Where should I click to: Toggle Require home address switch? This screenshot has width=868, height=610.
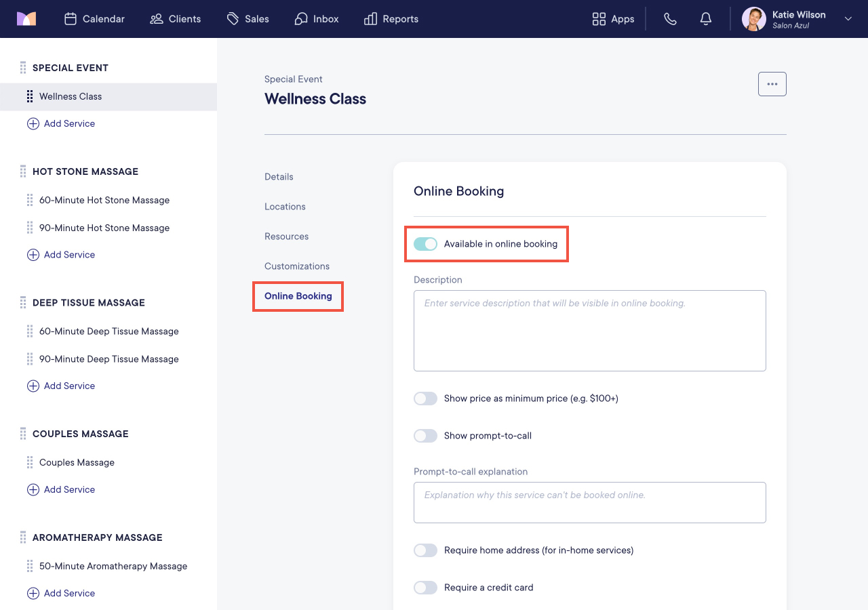point(425,550)
